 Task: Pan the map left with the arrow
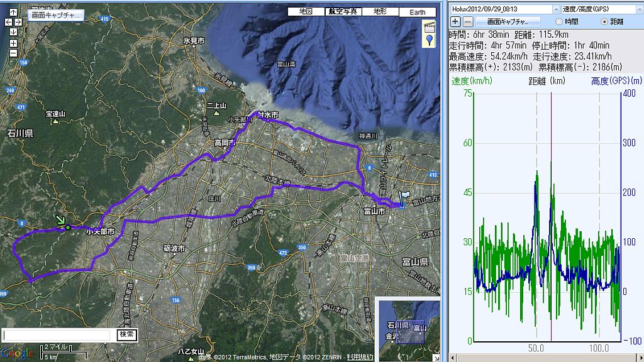tap(9, 21)
